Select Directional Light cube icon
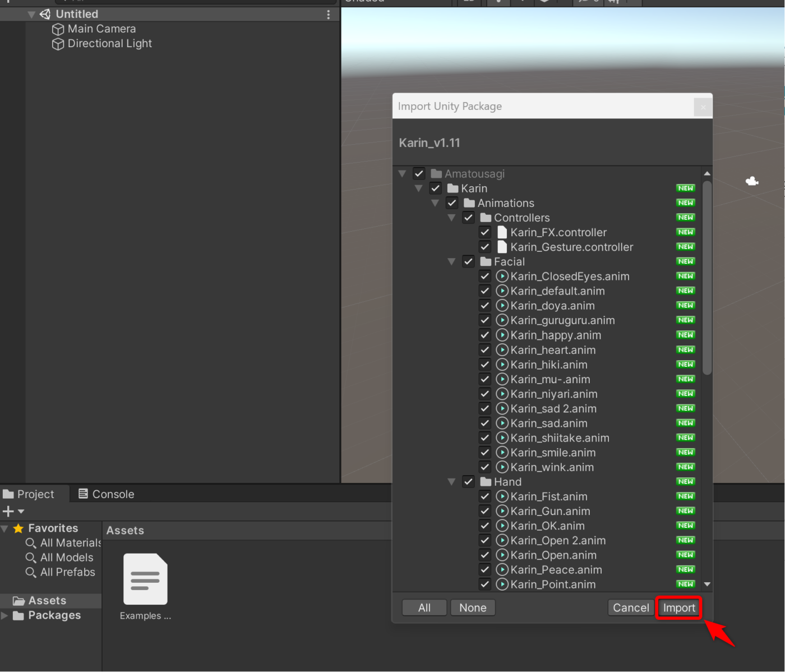Screen dimensions: 785x672 (58, 44)
